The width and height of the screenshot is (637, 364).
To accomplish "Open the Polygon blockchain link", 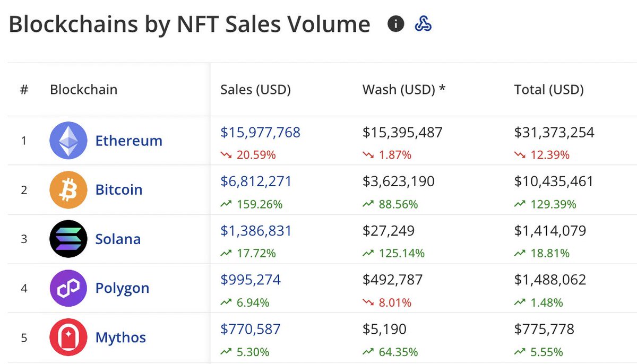I will click(x=122, y=288).
